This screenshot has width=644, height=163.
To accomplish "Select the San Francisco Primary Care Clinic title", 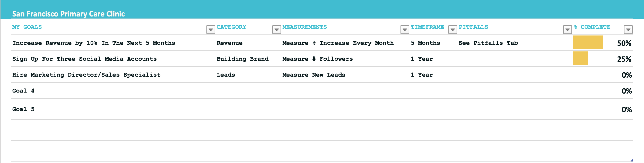I will [68, 14].
